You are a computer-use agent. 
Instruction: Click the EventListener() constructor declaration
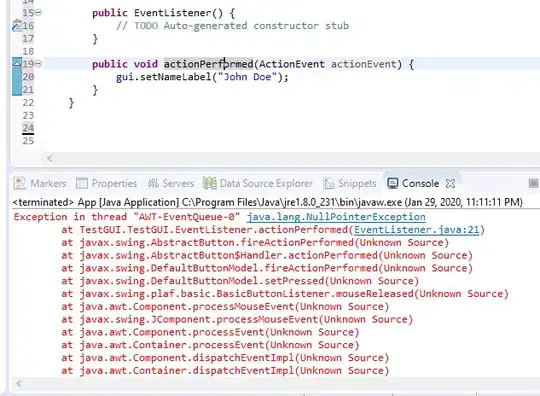(164, 13)
